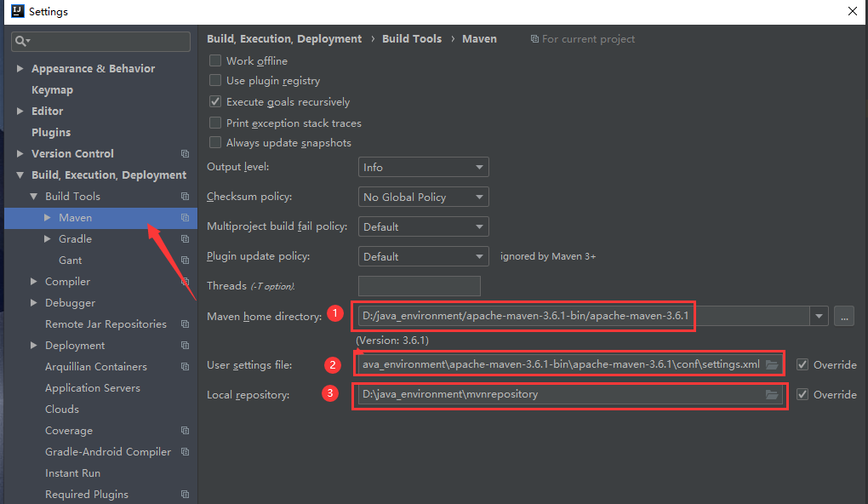Click the project-level icon beside Build Tools
The image size is (868, 504).
(185, 197)
